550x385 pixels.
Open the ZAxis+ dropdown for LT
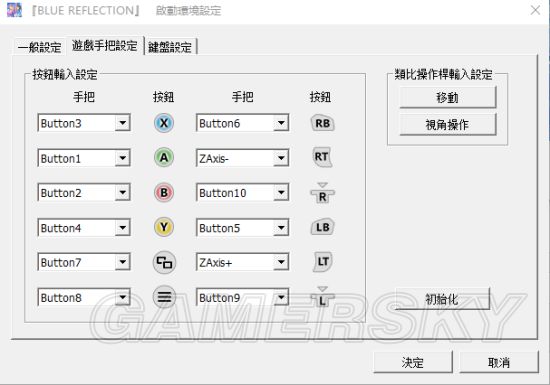281,262
